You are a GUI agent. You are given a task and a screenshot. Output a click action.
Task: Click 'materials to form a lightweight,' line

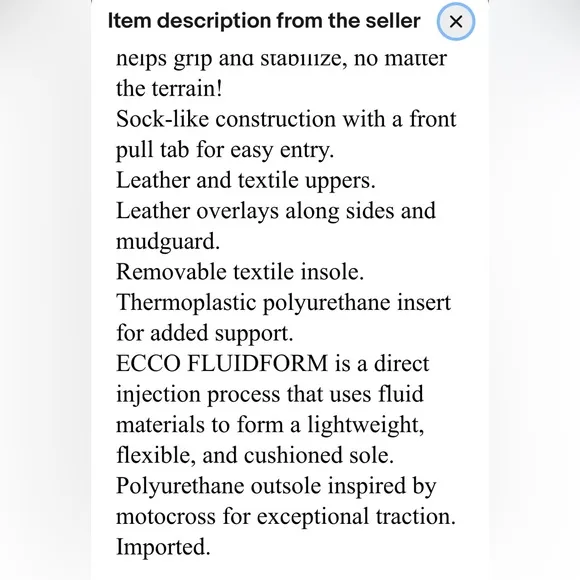click(x=270, y=425)
